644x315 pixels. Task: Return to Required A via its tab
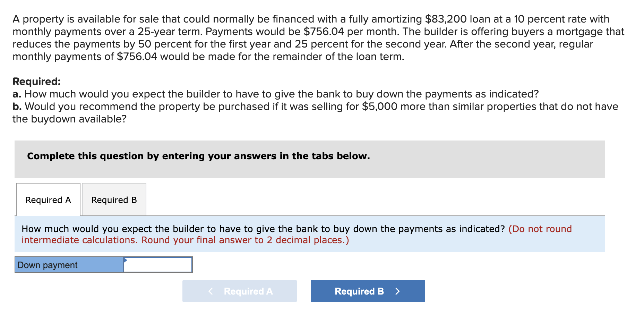48,200
